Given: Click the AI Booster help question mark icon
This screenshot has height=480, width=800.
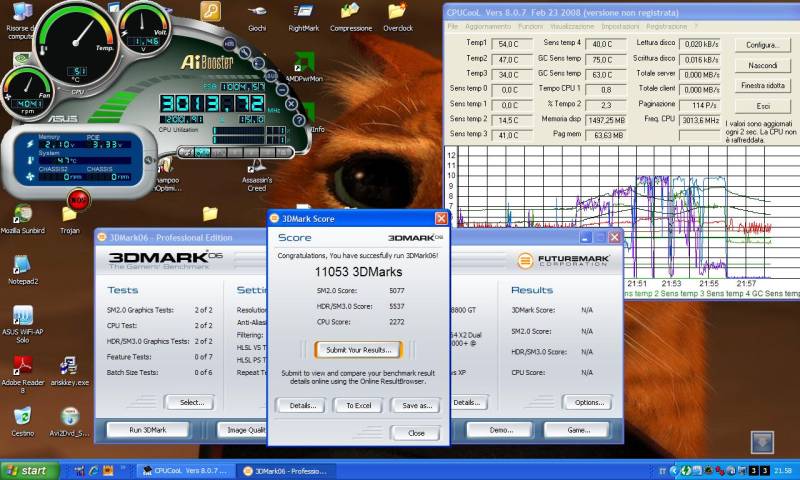Looking at the screenshot, I should pos(299,120).
